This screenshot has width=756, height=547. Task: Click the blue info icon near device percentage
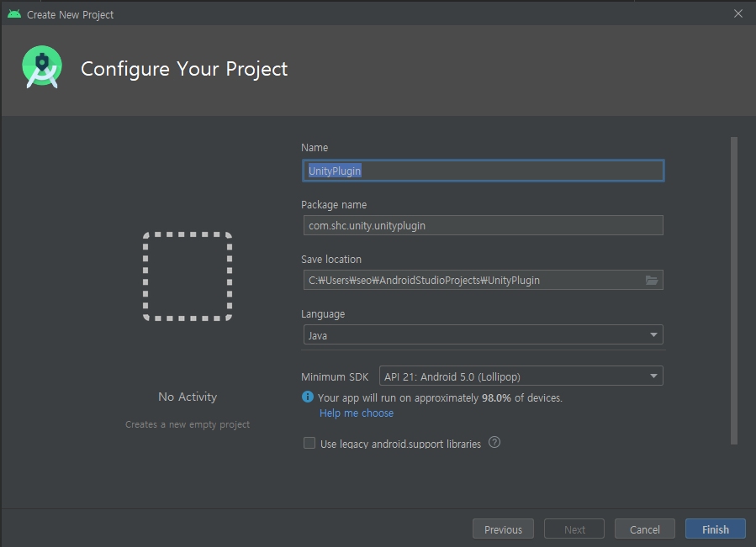coord(308,397)
